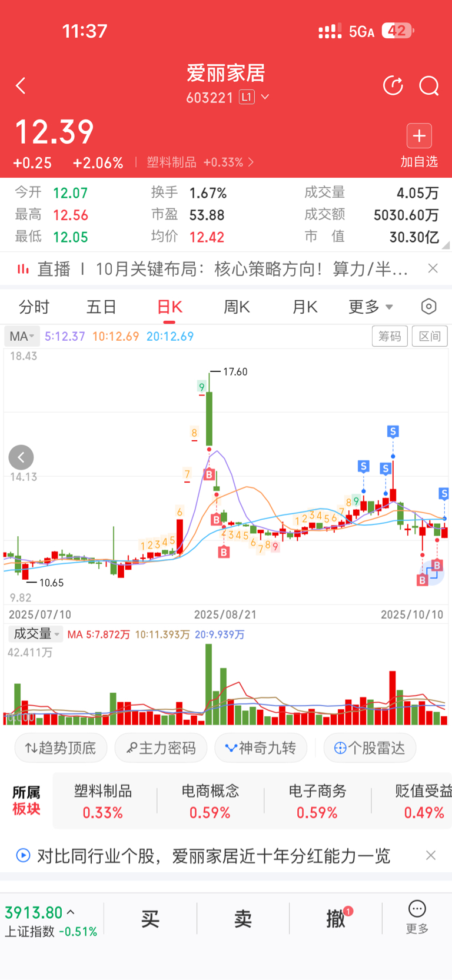
Task: Select the 日K tab
Action: 169,307
